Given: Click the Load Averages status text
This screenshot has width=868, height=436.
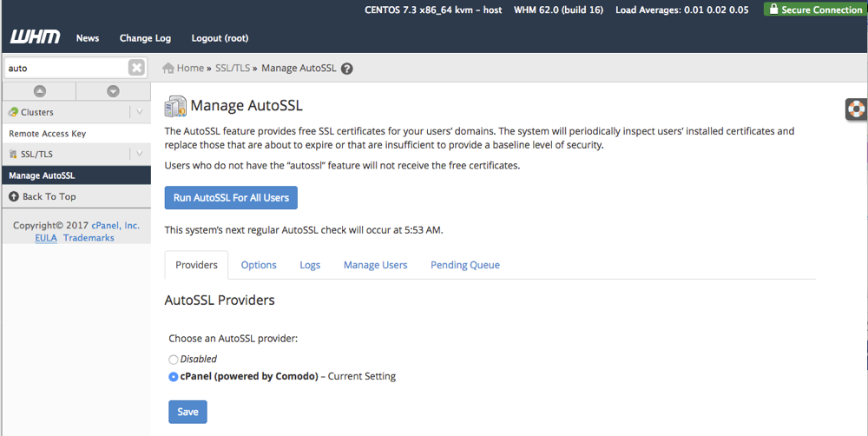Looking at the screenshot, I should tap(682, 10).
